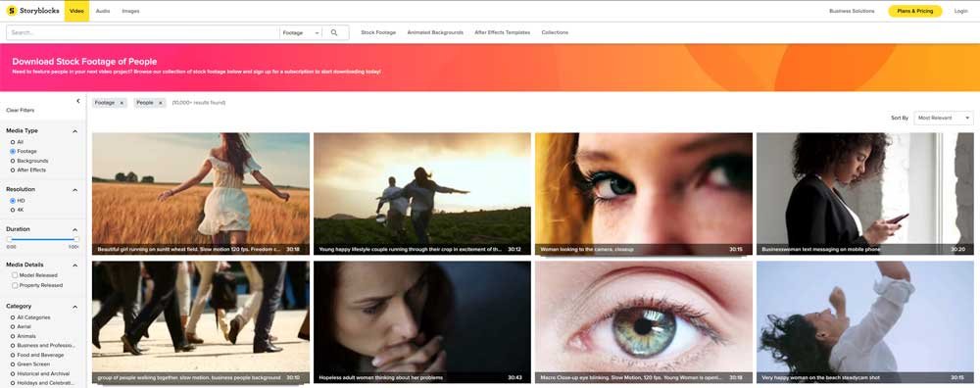The width and height of the screenshot is (980, 388).
Task: Open the hopeless adult woman thinking video
Action: pyautogui.click(x=421, y=322)
